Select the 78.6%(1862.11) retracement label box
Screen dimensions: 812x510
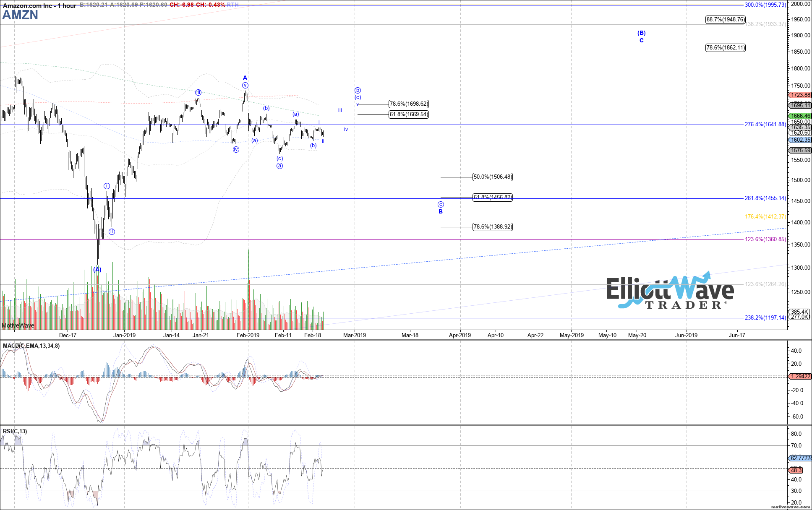point(726,48)
